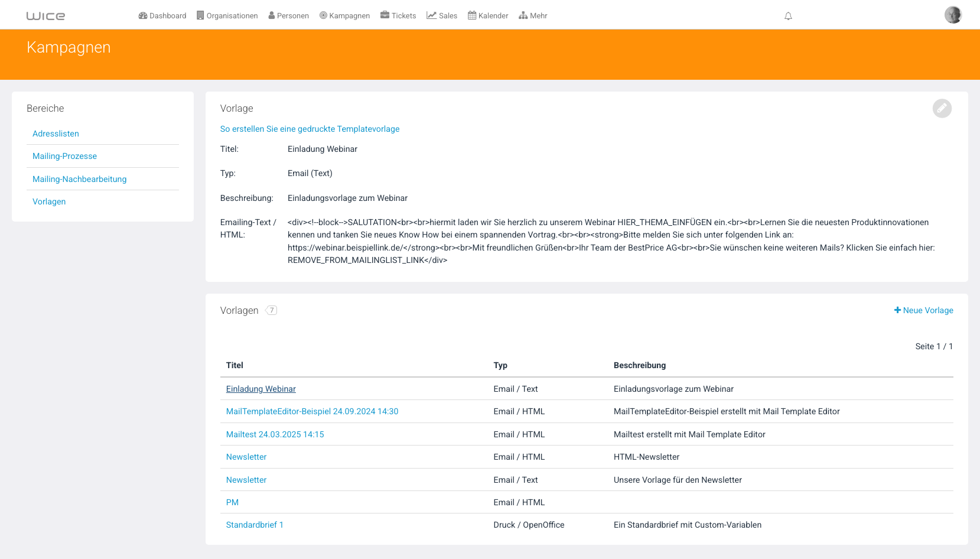Open the Kampagnen menu item
The height and width of the screenshot is (559, 980).
[345, 15]
